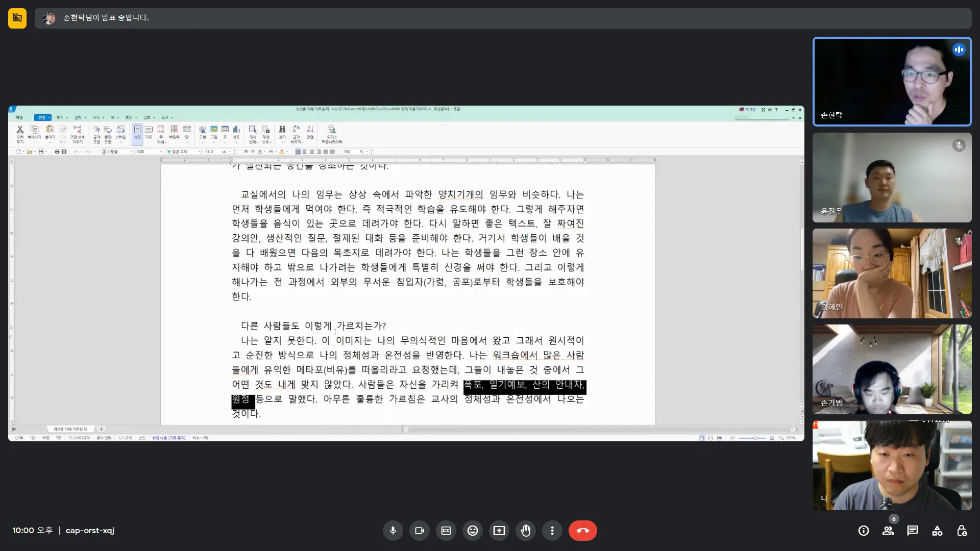
Task: Select the Cut (오려 두기) scissors tool
Action: pos(20,134)
